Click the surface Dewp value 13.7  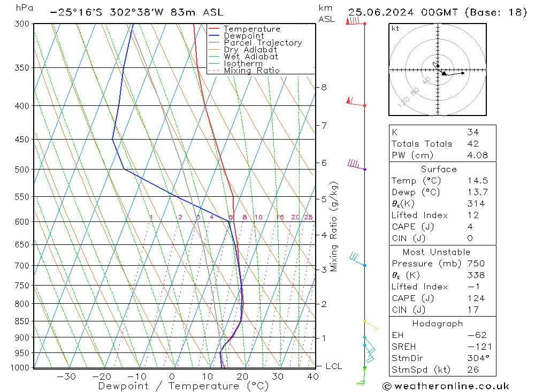click(478, 192)
